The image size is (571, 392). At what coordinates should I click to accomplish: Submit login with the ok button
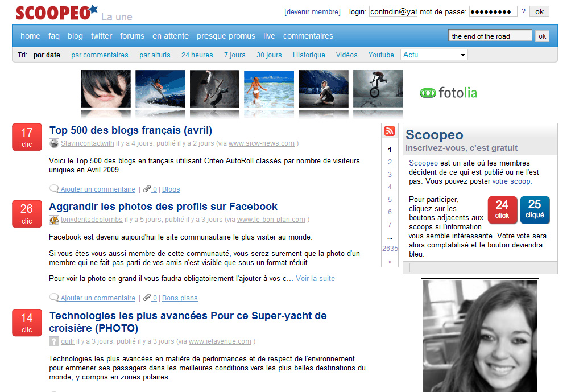pyautogui.click(x=539, y=11)
